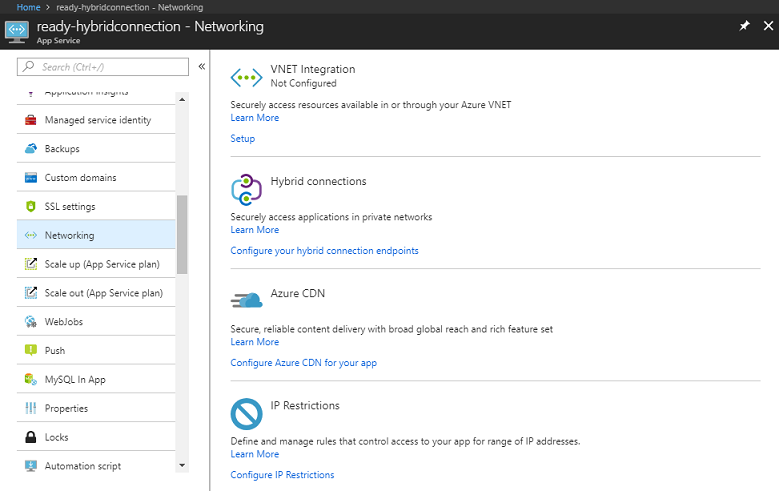Click the sidebar scroll down arrow

point(182,466)
